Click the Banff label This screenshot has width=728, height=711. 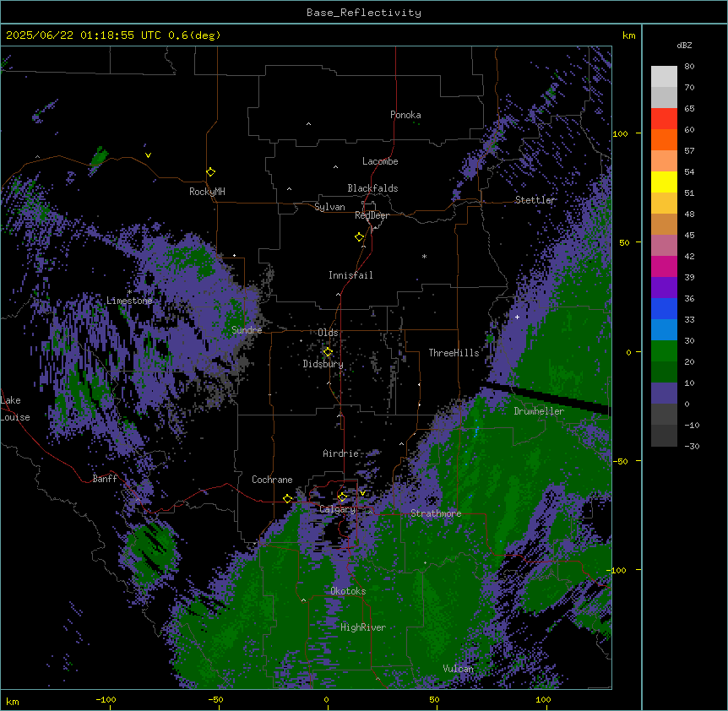tap(105, 479)
